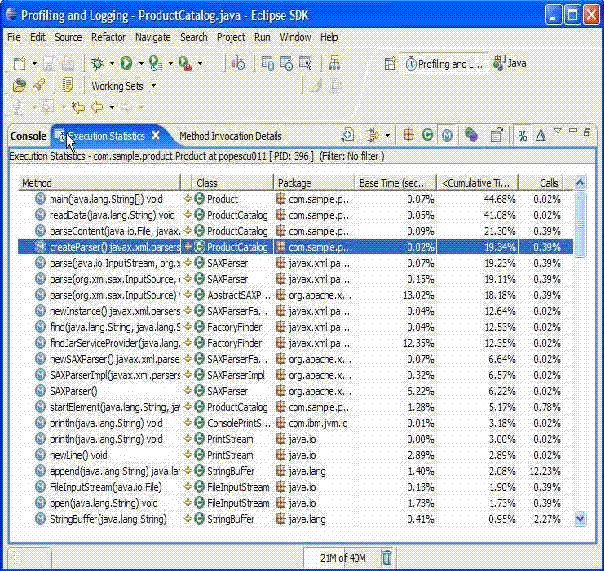
Task: Sort by the Cumulative Time column header
Action: click(x=476, y=183)
